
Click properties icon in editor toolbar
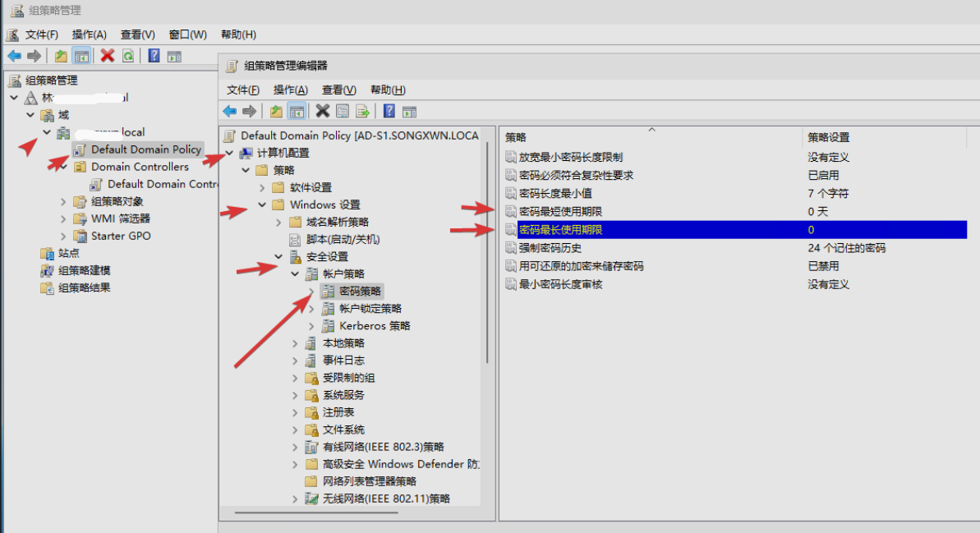point(343,111)
